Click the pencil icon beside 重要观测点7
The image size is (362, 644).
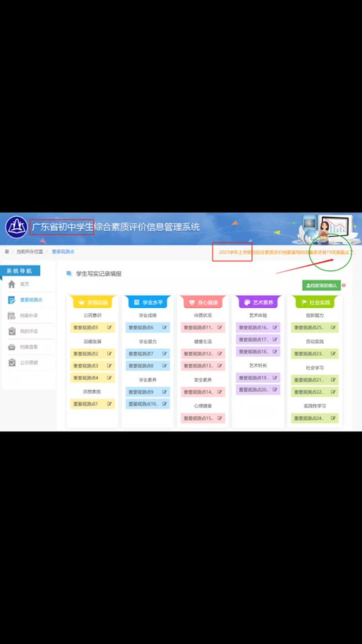click(x=164, y=354)
